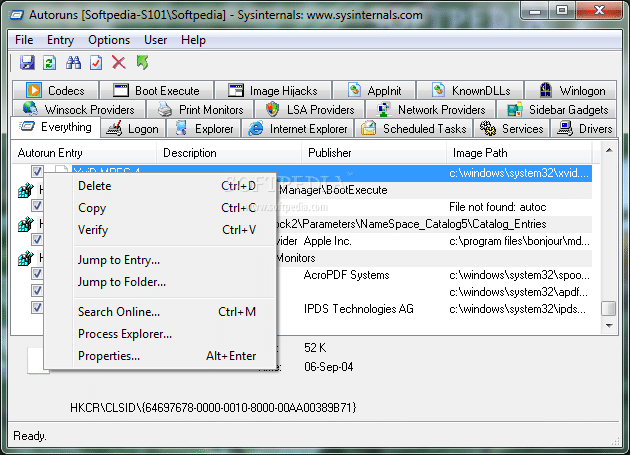630x455 pixels.
Task: Switch to the Boot Execute tab
Action: tap(156, 90)
